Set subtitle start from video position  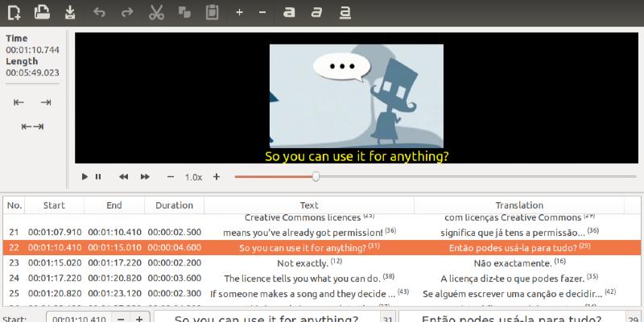coord(19,102)
